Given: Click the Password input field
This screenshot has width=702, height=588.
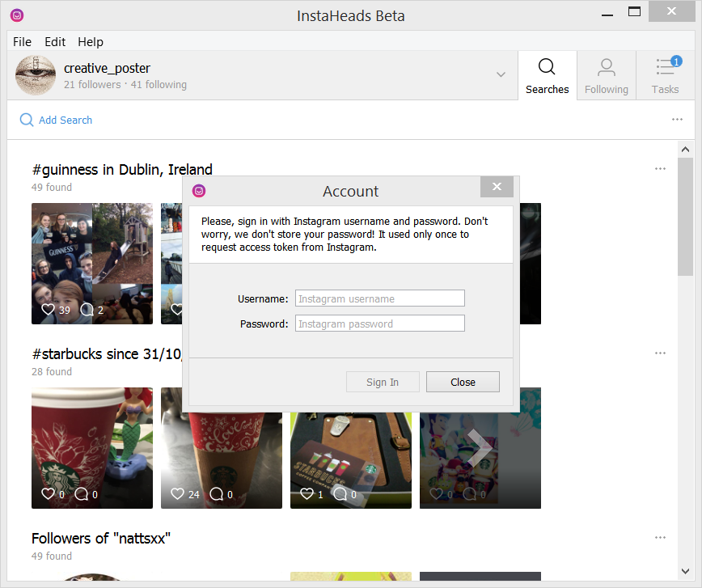Looking at the screenshot, I should pyautogui.click(x=379, y=324).
